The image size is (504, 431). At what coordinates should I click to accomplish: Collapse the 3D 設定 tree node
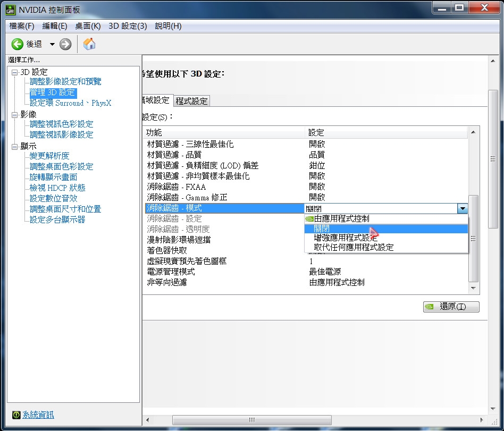tap(14, 72)
